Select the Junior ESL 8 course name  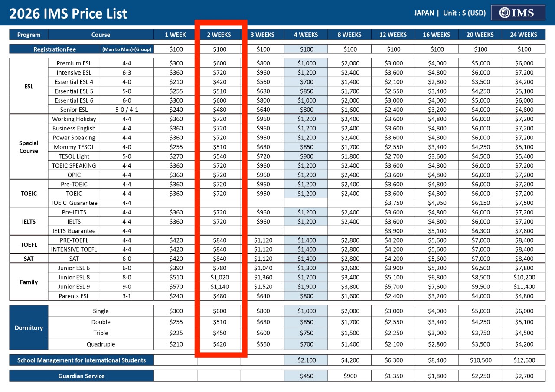click(x=74, y=277)
